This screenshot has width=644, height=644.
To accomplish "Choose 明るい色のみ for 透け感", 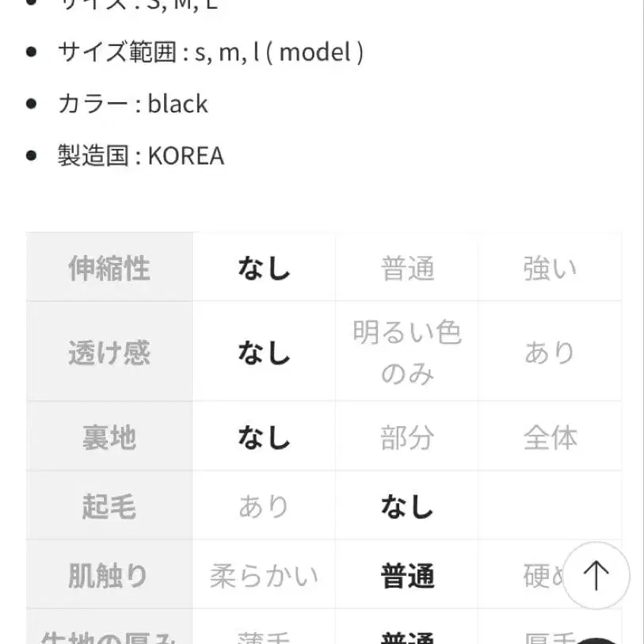I will point(406,351).
